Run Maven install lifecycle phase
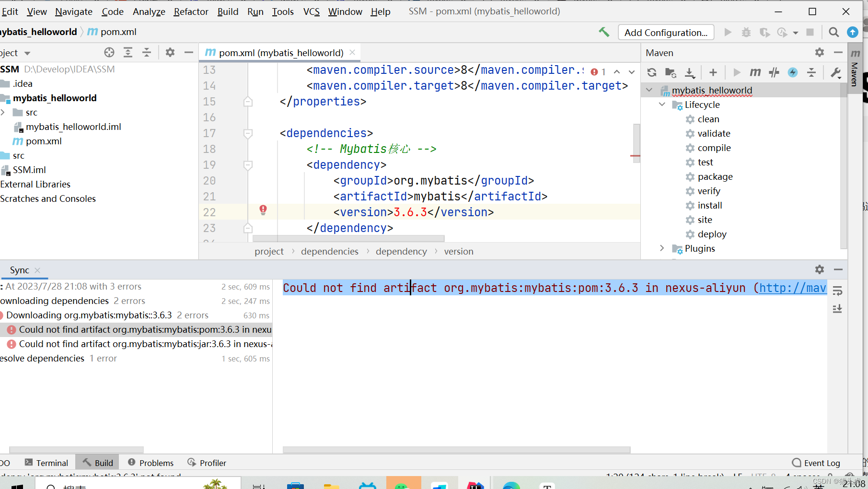 click(710, 205)
